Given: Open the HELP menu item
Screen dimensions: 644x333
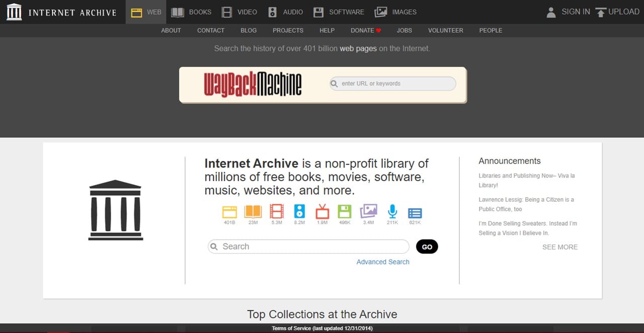Looking at the screenshot, I should (x=327, y=30).
